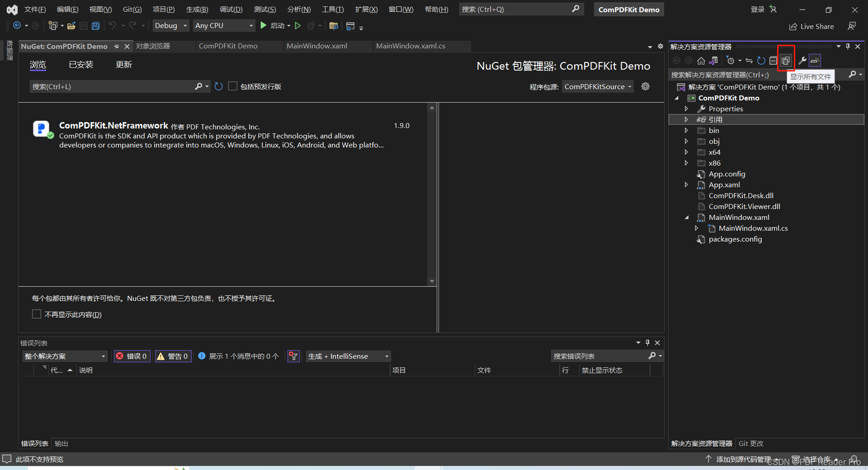Toggle Preview Selected Items icon in Solution Explorer
Viewport: 868px width, 470px height.
tap(815, 61)
